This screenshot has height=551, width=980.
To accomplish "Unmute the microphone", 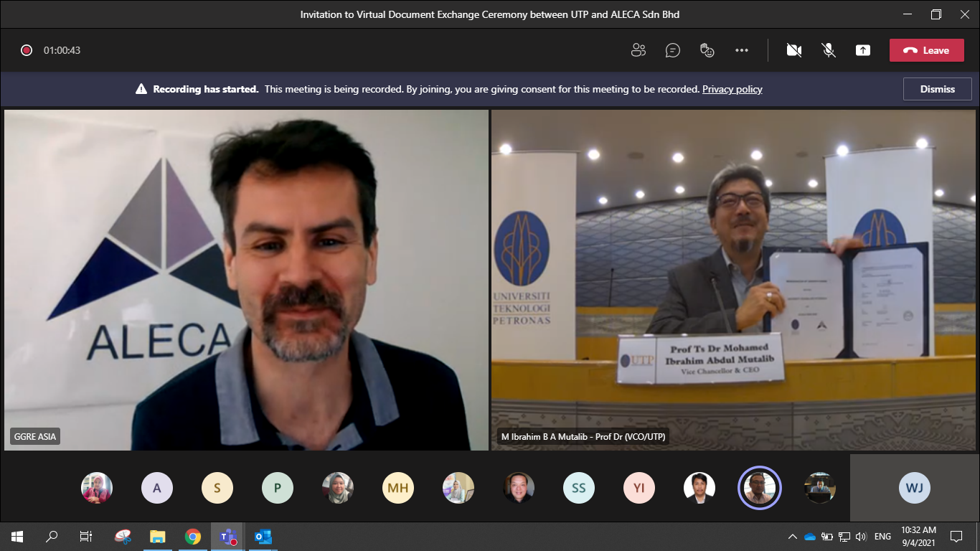I will click(828, 50).
